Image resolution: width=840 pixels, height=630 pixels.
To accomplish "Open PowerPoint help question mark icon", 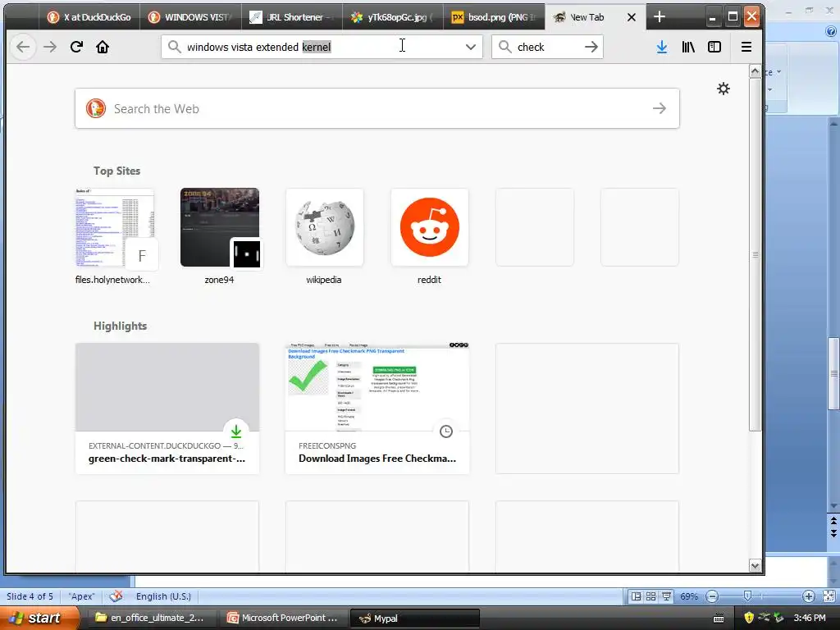I will (x=832, y=32).
